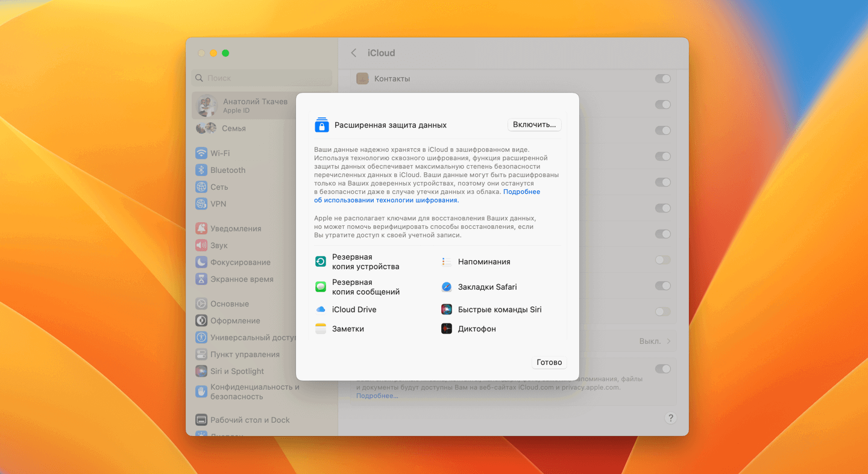Open Оформление via its sidebar icon

[201, 321]
